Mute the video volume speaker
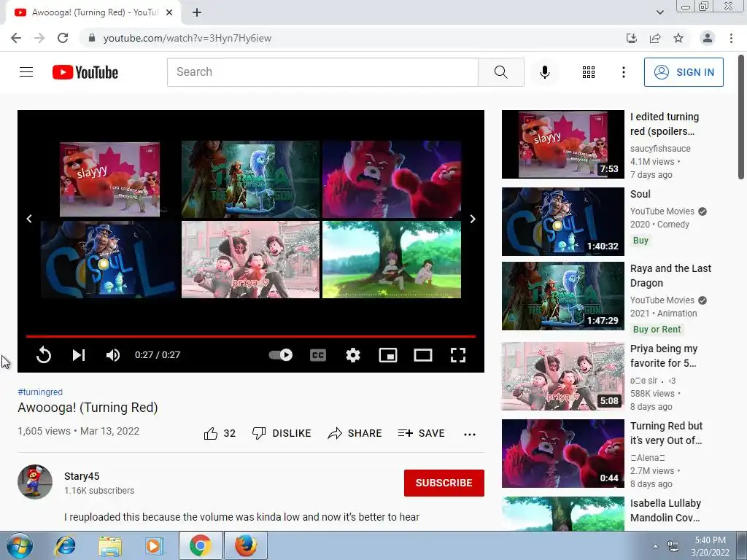Image resolution: width=747 pixels, height=560 pixels. point(113,355)
